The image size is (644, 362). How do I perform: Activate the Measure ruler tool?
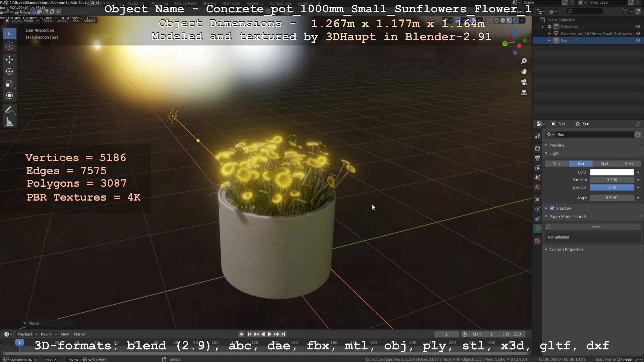click(x=9, y=122)
